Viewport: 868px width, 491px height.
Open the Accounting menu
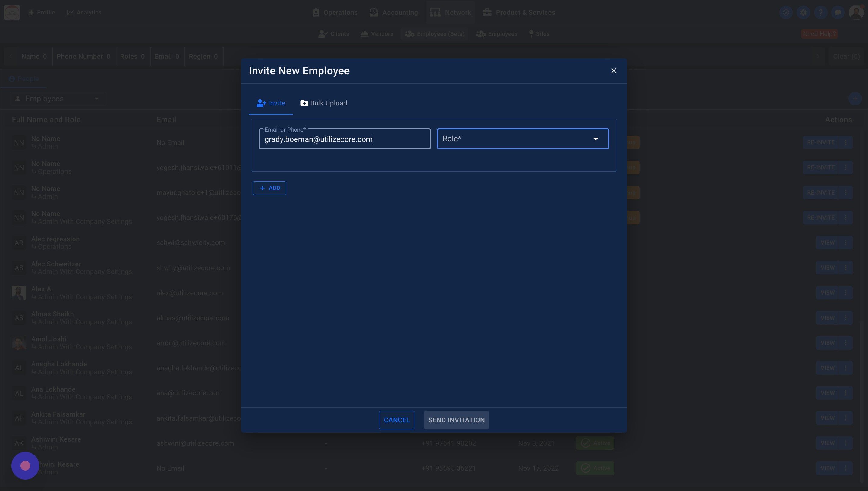393,12
